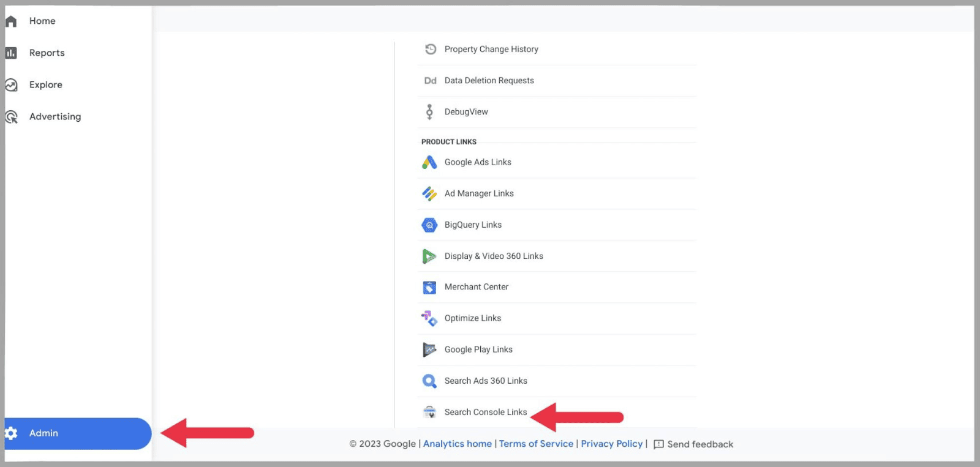Open Terms of Service link
The image size is (980, 467).
536,444
